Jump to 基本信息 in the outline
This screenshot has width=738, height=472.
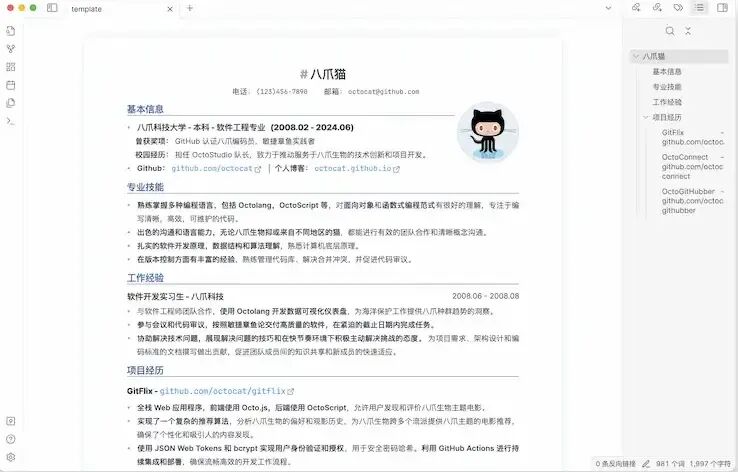tap(667, 72)
